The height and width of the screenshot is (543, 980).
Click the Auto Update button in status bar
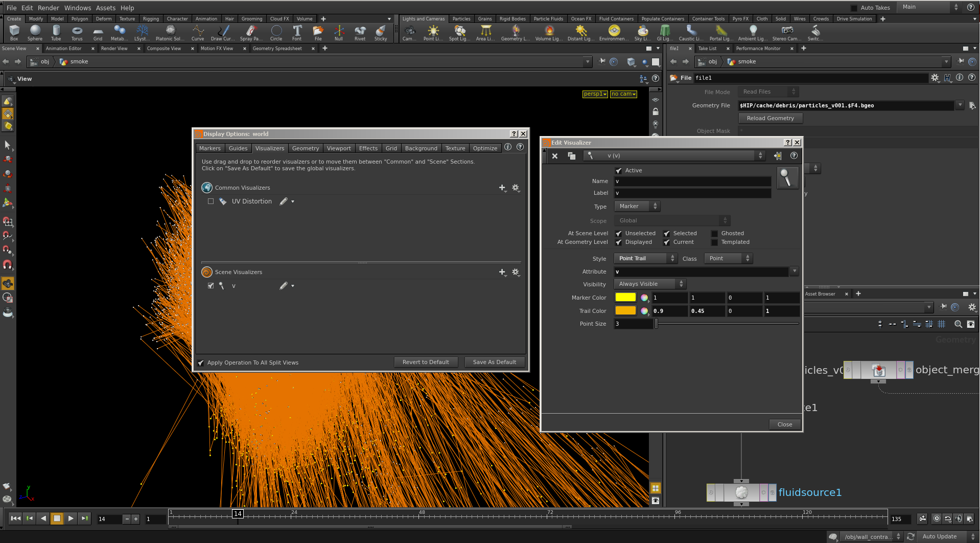pyautogui.click(x=940, y=536)
